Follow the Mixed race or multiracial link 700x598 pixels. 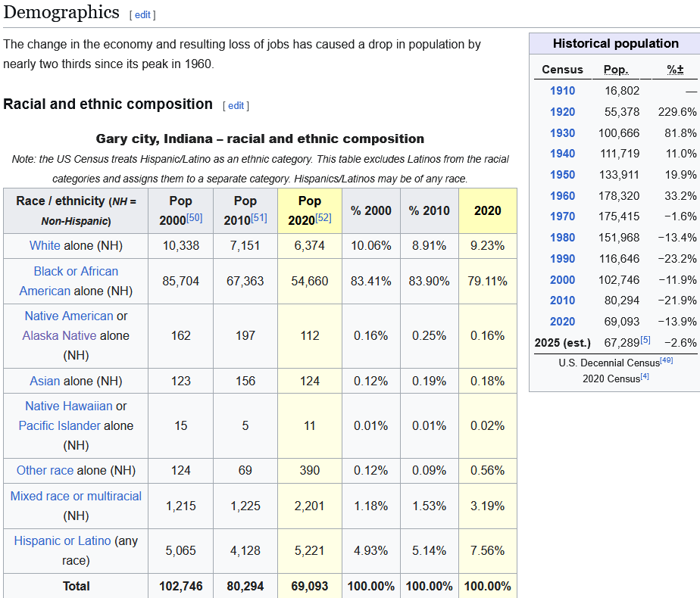[76, 496]
